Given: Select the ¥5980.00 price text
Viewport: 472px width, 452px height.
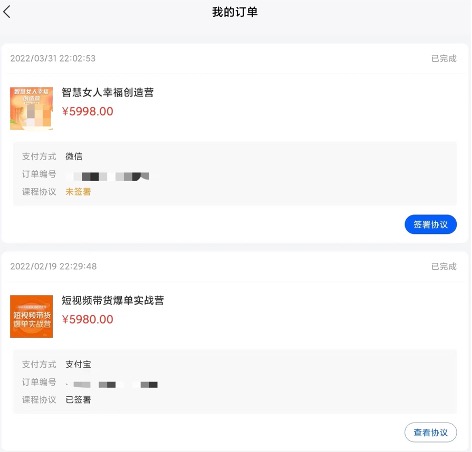Looking at the screenshot, I should pyautogui.click(x=88, y=319).
